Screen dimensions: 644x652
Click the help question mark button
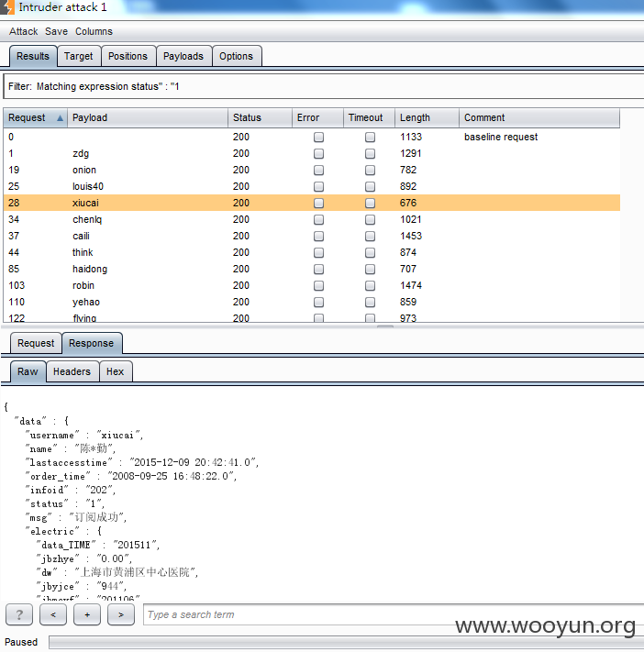19,614
